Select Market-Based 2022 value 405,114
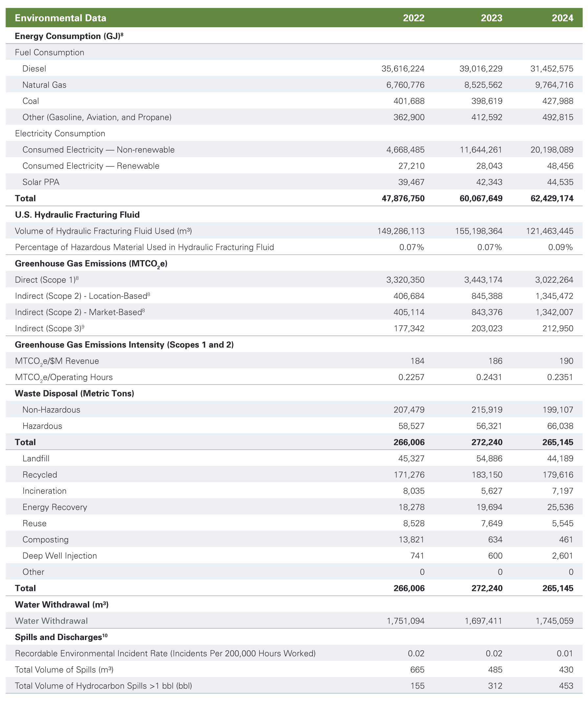588x704 pixels. click(x=409, y=312)
